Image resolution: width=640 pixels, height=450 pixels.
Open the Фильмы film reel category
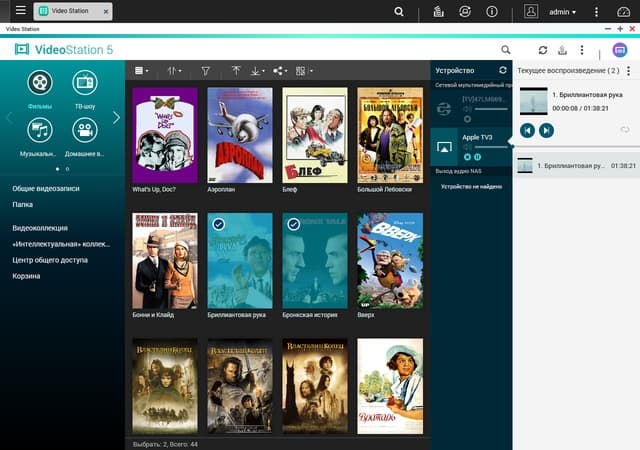[40, 82]
